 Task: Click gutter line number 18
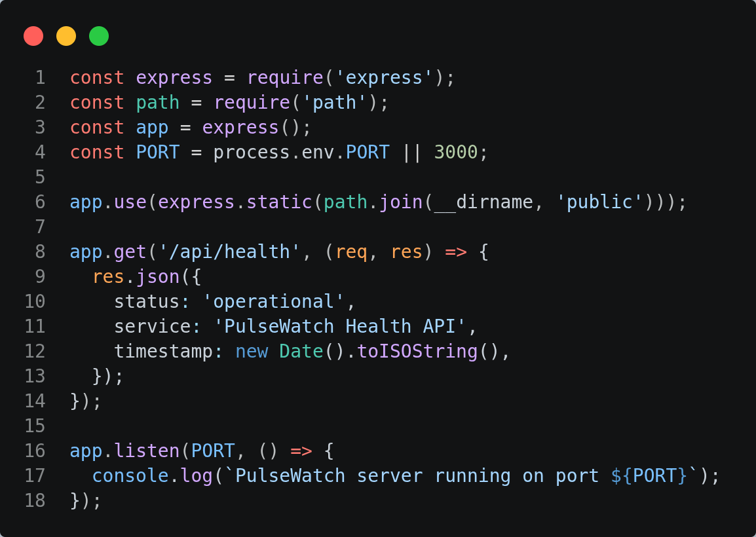point(35,501)
